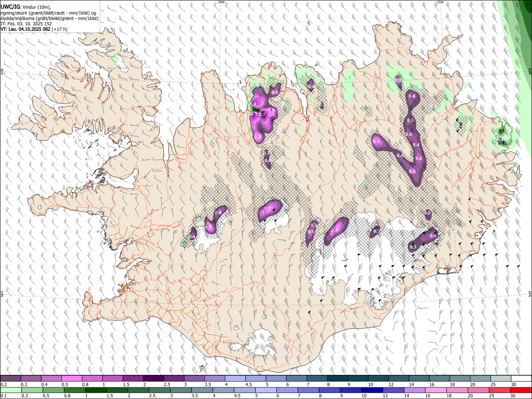
Task: Pick the crimson 25 swatch, bottom bar
Action: point(499,390)
